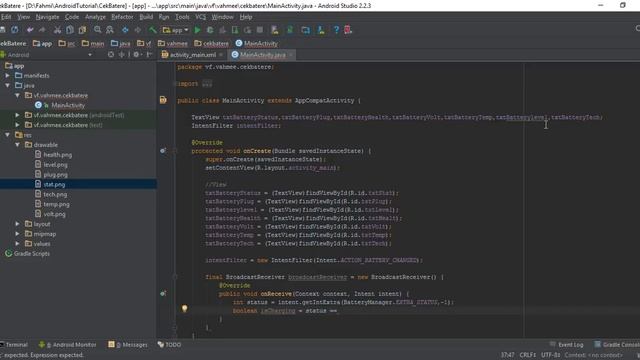The height and width of the screenshot is (360, 640).
Task: Open the Build menu
Action: coord(146,17)
